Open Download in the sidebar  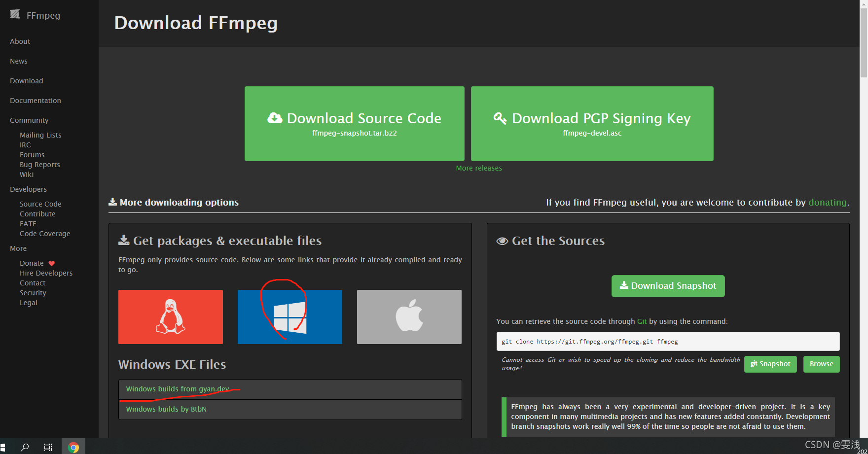(27, 81)
